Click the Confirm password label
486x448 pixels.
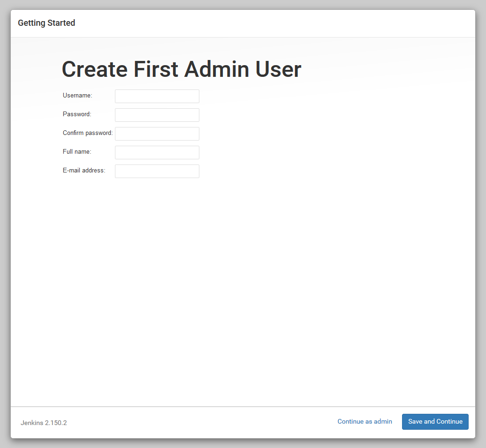coord(88,133)
